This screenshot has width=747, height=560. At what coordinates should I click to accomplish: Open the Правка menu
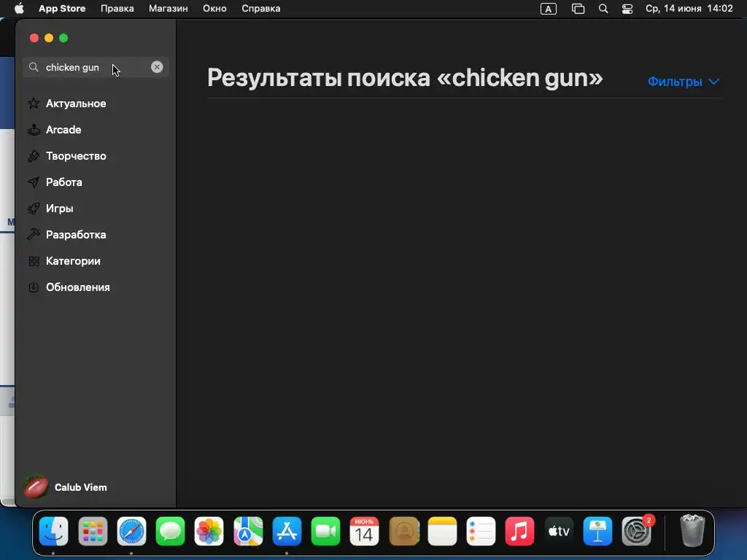pos(117,9)
